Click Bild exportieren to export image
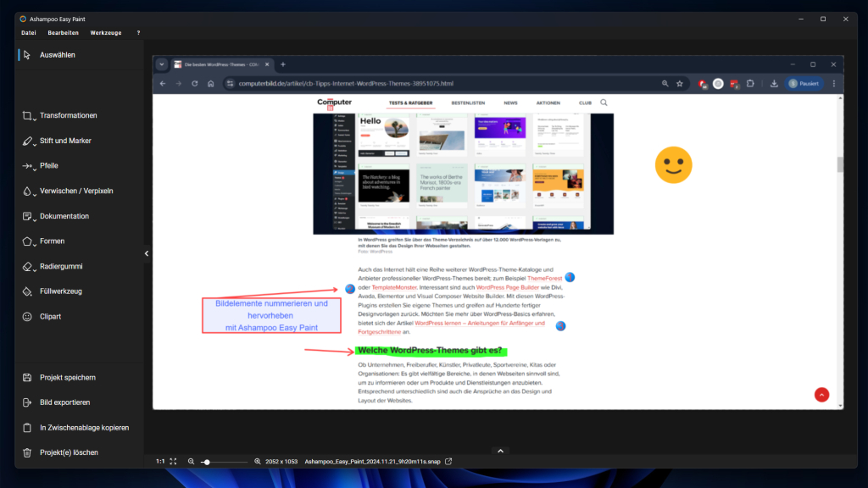This screenshot has width=868, height=488. pyautogui.click(x=27, y=402)
